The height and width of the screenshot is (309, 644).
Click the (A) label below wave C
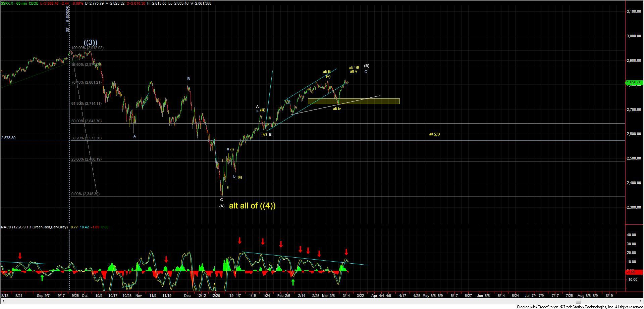(222, 206)
